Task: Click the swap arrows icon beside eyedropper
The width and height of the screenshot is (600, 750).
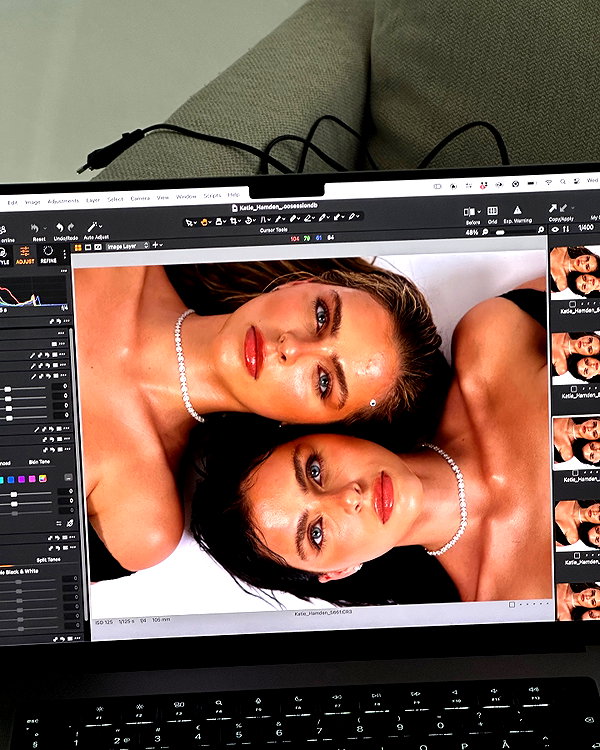Action: pyautogui.click(x=59, y=524)
